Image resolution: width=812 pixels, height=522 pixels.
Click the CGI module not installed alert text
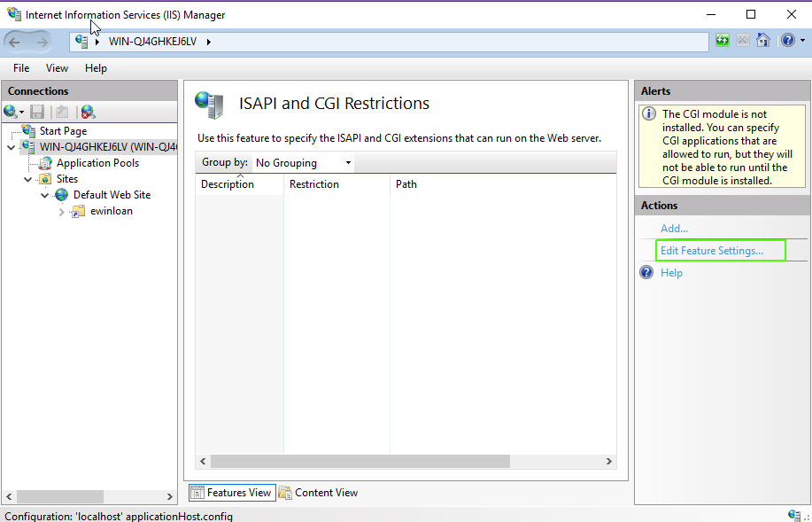pos(725,147)
